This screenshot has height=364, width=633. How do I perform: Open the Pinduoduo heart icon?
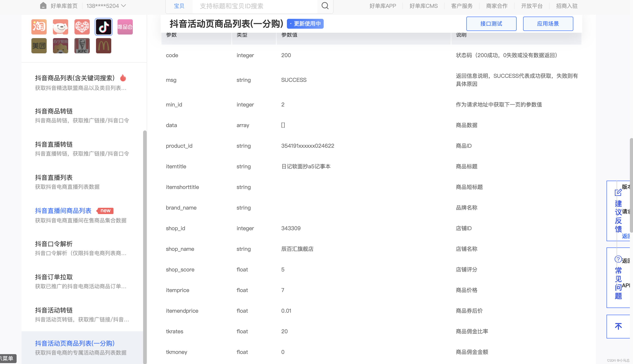click(82, 27)
